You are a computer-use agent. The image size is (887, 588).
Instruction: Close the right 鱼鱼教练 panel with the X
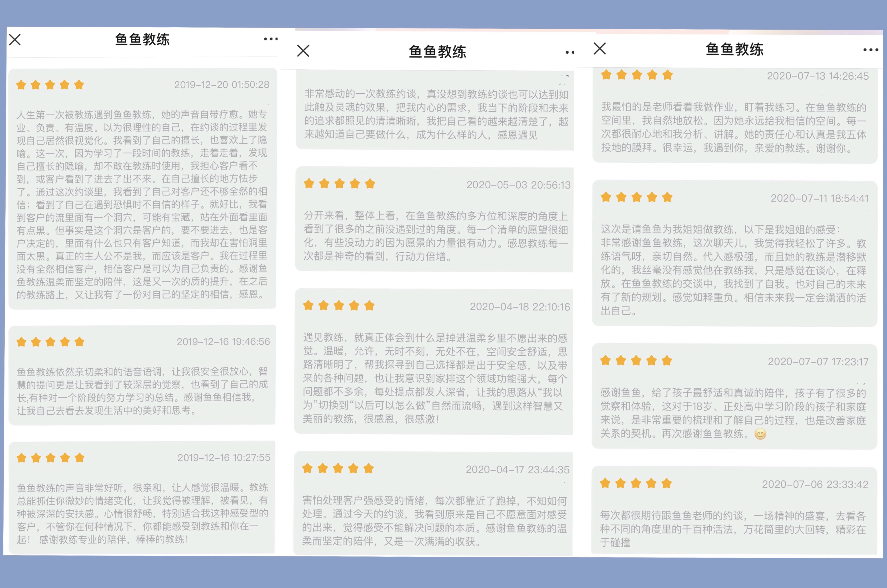(600, 48)
